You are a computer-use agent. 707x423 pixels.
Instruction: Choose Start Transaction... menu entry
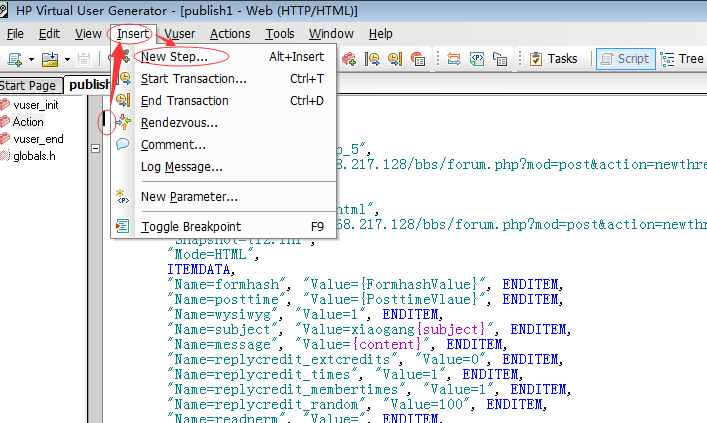click(x=224, y=79)
